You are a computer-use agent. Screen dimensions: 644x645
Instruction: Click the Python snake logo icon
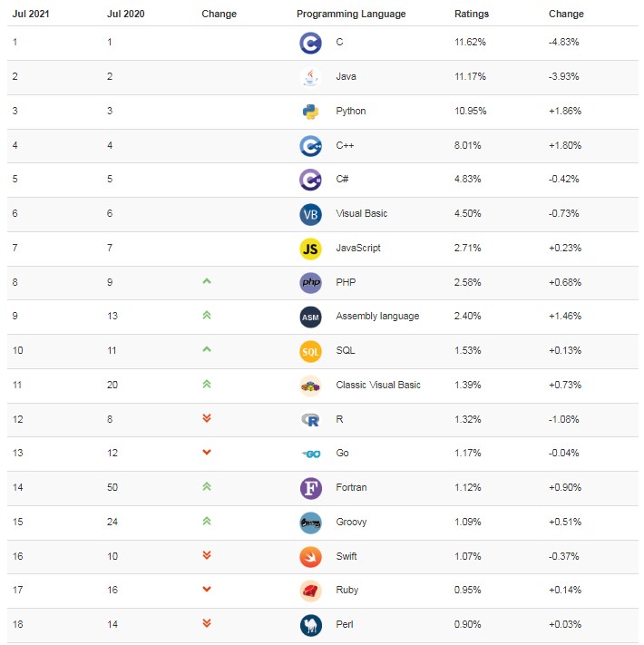pos(310,112)
